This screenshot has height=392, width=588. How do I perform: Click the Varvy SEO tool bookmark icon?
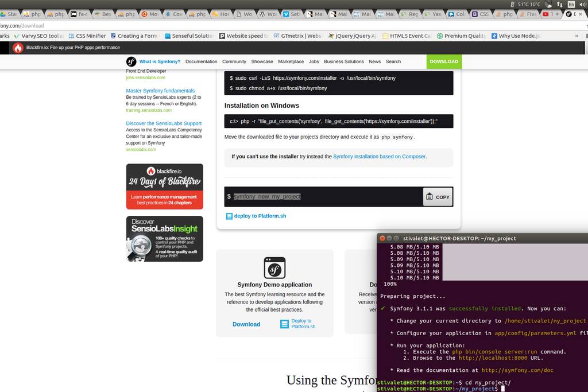tap(17, 36)
